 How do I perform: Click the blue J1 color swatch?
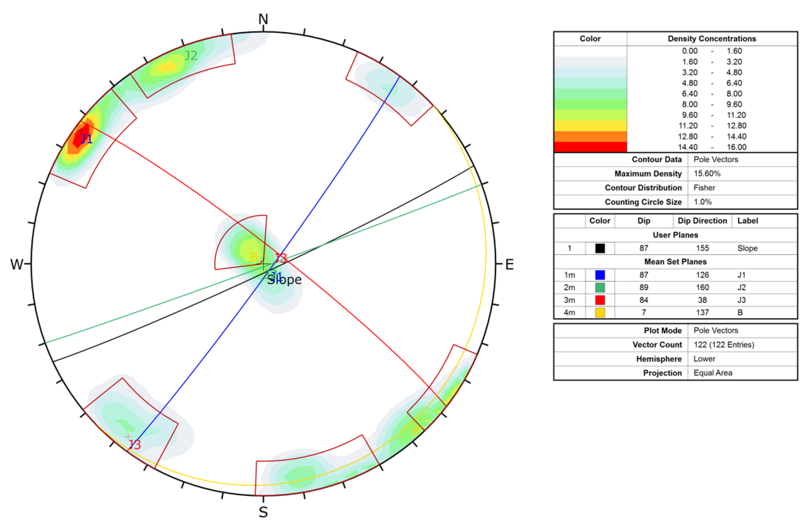click(600, 275)
